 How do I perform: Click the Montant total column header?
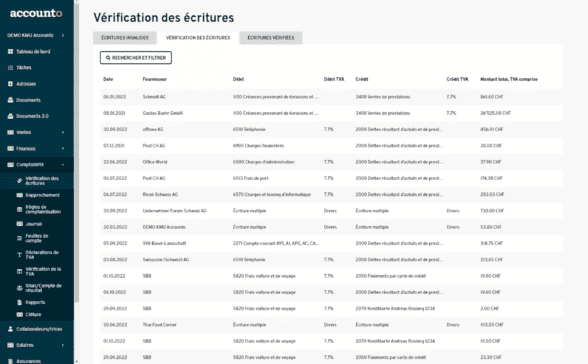(509, 79)
